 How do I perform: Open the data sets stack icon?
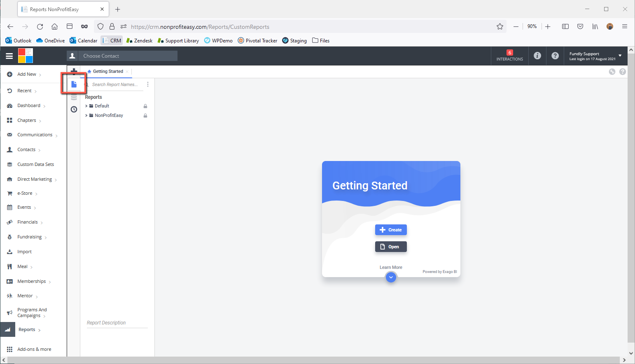coord(74,97)
